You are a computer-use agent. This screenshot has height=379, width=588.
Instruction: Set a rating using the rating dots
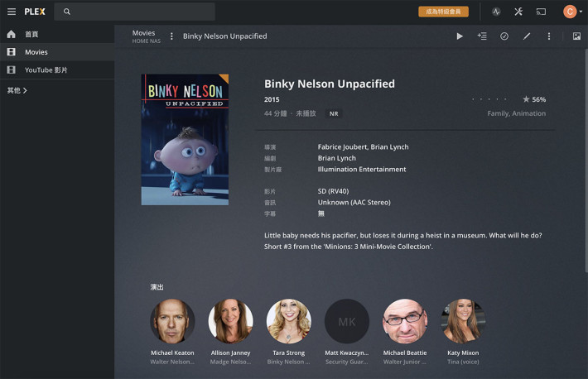point(489,99)
